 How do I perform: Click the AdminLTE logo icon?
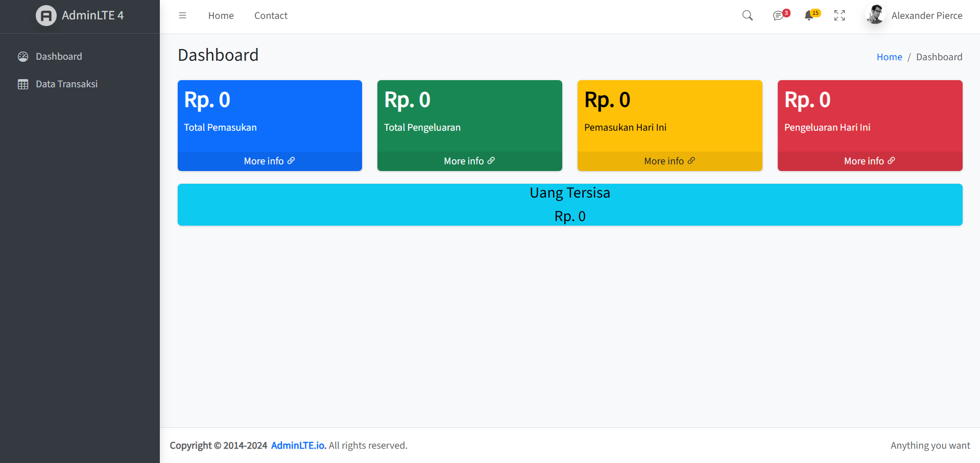tap(46, 16)
